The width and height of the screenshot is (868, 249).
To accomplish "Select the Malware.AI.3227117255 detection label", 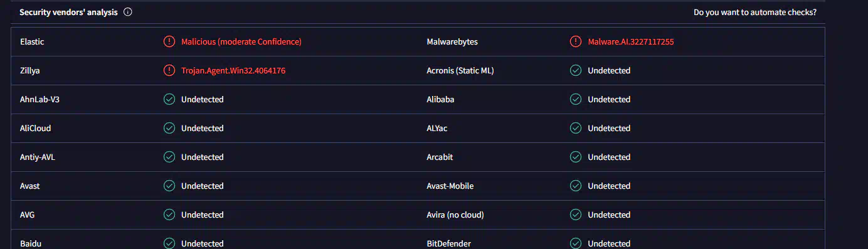I will click(631, 41).
